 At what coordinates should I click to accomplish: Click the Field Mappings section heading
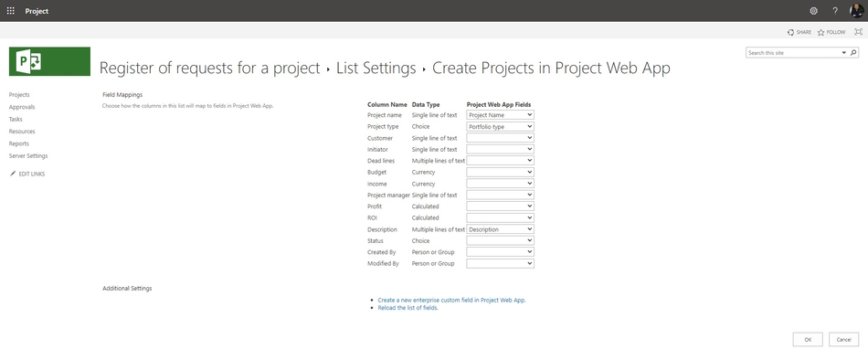coord(122,95)
